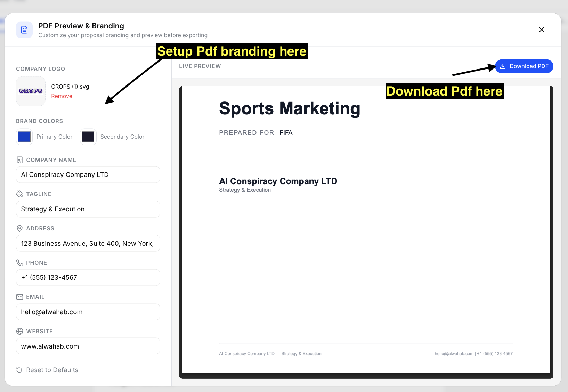
Task: Click Reset to Defaults
Action: [x=47, y=370]
